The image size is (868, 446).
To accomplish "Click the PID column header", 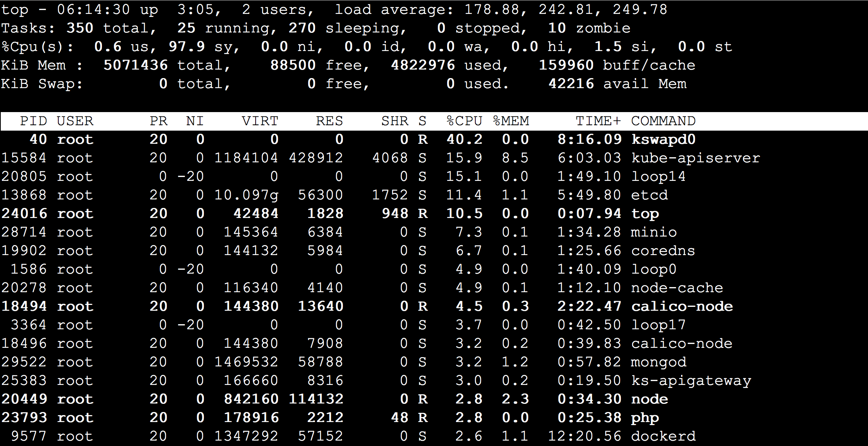I will 34,121.
